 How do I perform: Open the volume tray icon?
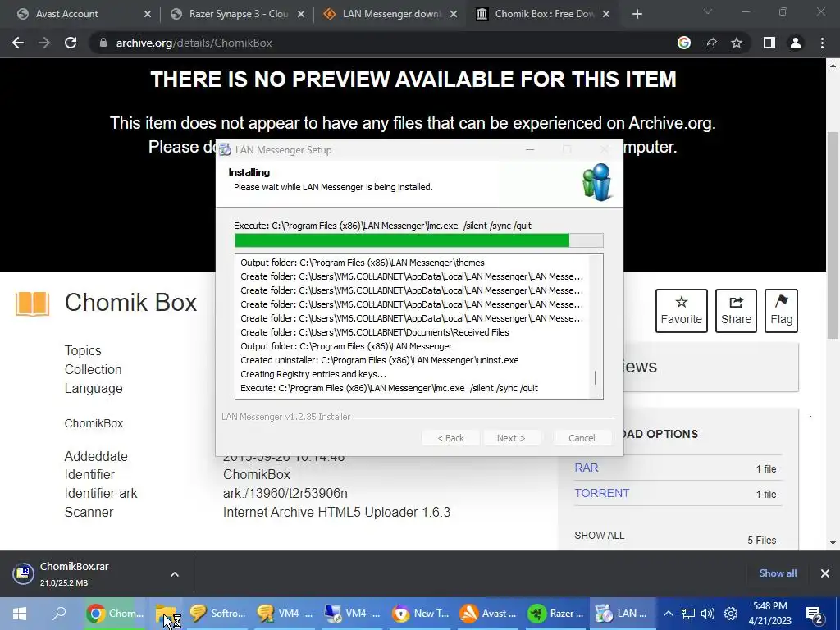coord(708,614)
